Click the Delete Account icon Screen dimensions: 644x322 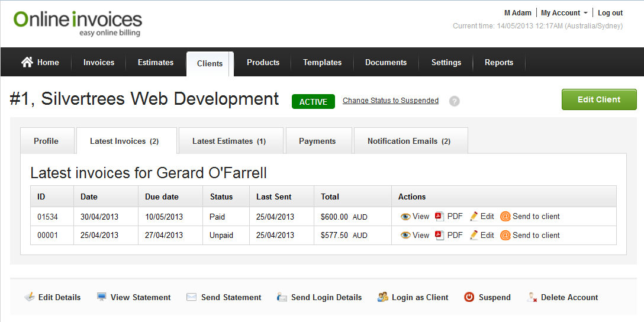click(532, 297)
